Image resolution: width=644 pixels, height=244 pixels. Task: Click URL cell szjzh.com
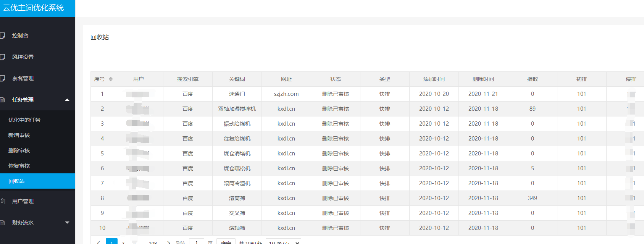[x=286, y=94]
